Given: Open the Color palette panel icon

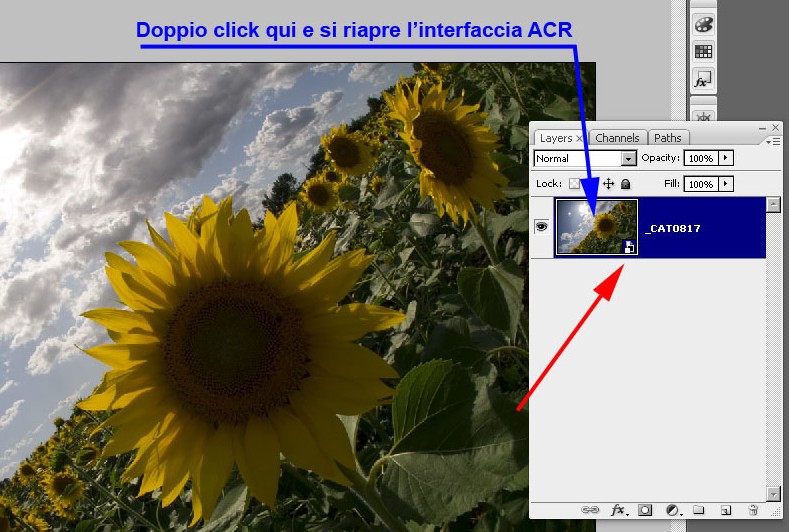Looking at the screenshot, I should click(703, 24).
